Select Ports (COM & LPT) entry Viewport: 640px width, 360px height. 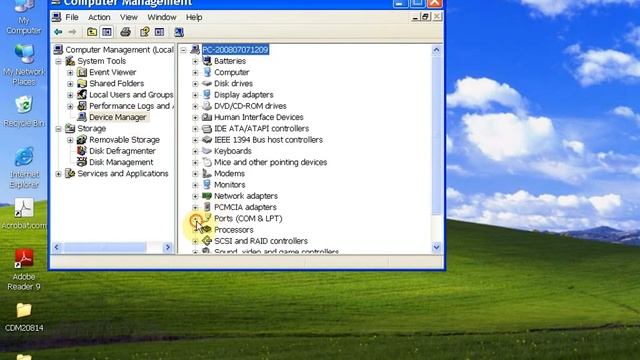248,218
